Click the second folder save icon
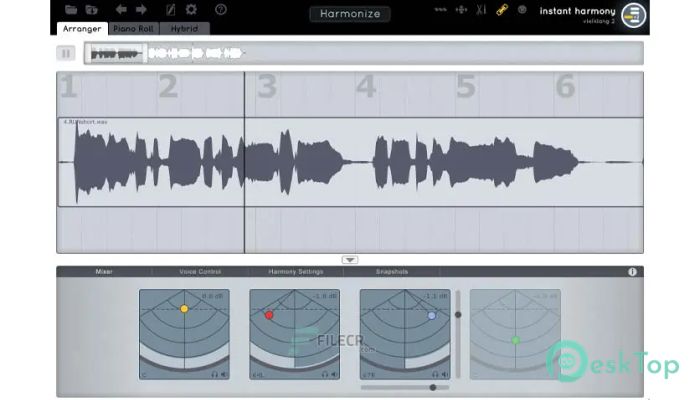This screenshot has height=400, width=700. 92,9
